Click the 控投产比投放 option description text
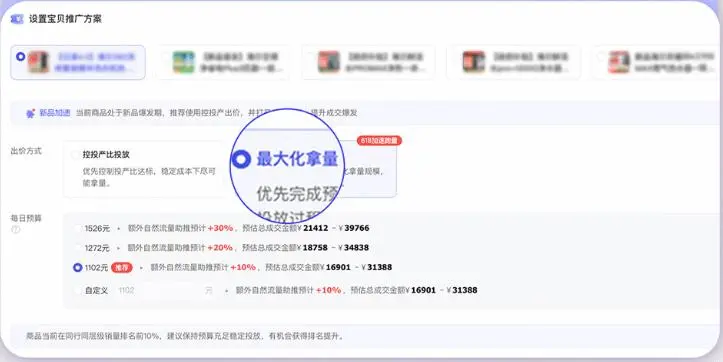 (x=149, y=177)
